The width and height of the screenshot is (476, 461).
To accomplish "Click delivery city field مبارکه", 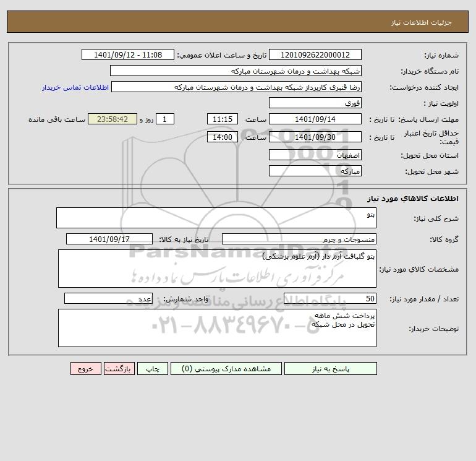I will point(315,171).
